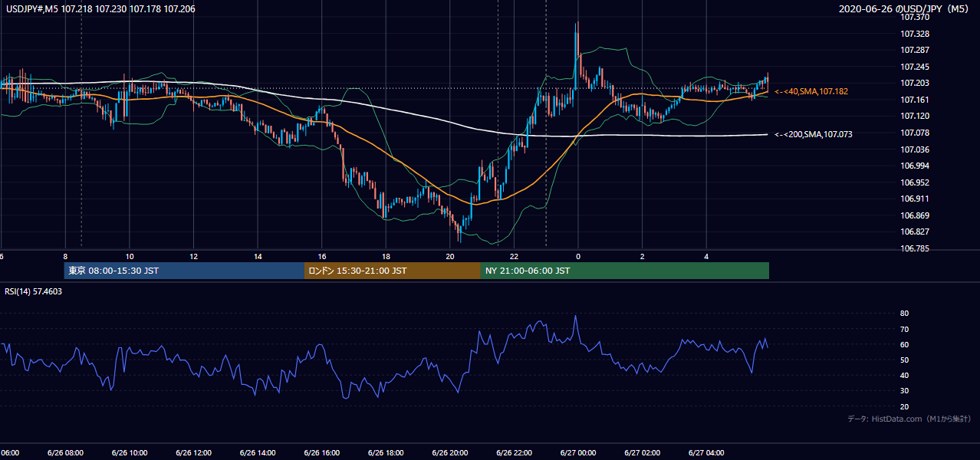Click RSI scale value 30

(905, 391)
